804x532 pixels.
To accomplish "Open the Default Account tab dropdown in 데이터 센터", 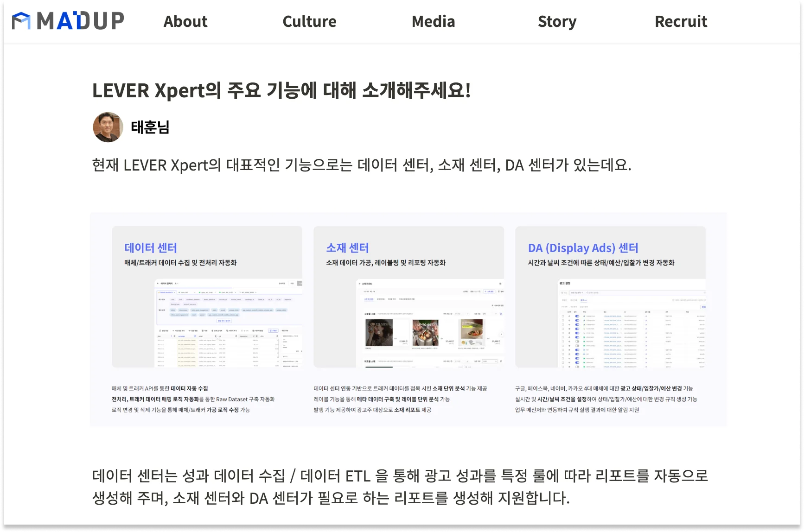I will click(174, 292).
